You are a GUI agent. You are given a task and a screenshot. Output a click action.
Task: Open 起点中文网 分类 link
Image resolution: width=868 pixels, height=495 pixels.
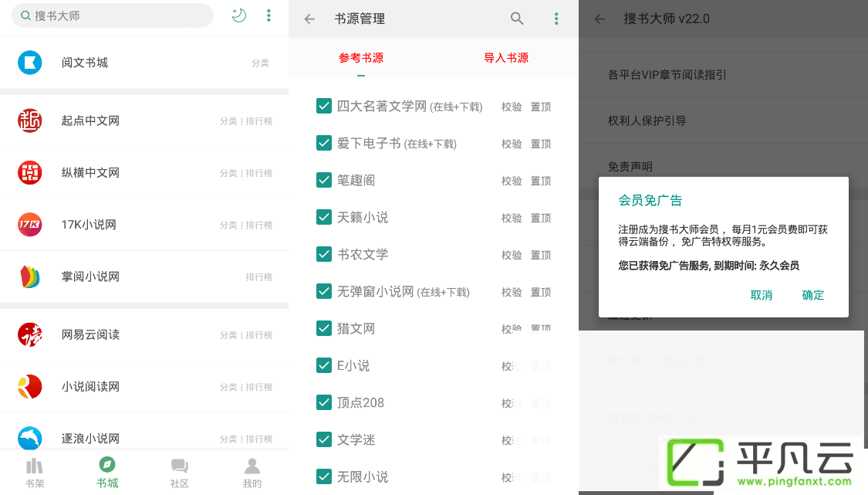[x=228, y=120]
